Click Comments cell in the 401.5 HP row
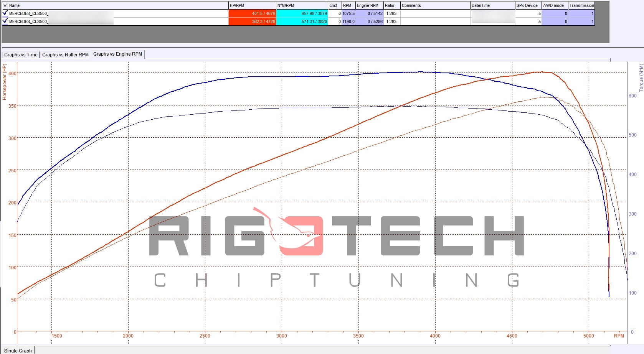This screenshot has width=644, height=354. [435, 13]
